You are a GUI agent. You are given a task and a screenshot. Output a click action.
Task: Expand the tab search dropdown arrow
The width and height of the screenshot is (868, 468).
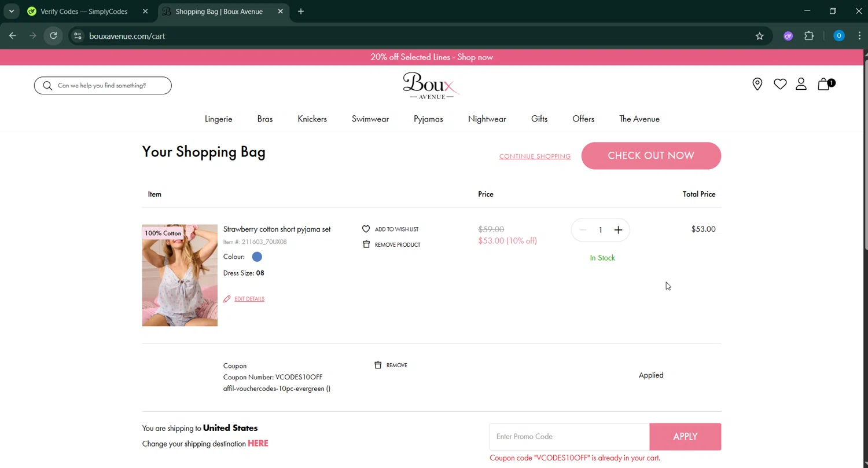pos(11,11)
